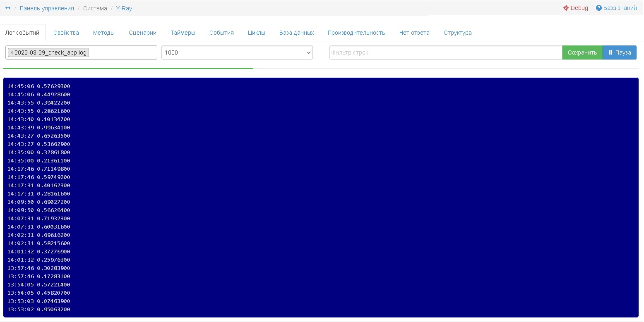Click the double-arrow sidebar toggle icon

8,8
